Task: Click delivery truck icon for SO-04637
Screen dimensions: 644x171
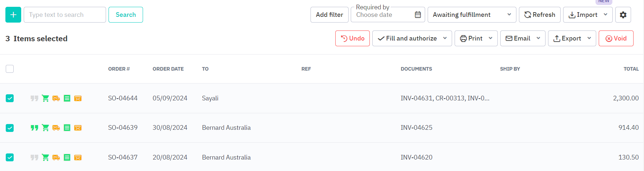Action: point(56,157)
